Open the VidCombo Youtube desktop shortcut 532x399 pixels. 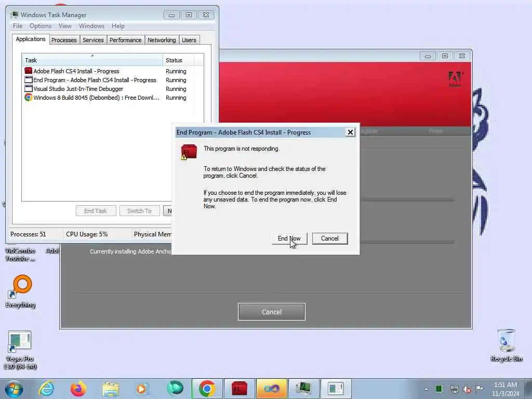tap(20, 254)
